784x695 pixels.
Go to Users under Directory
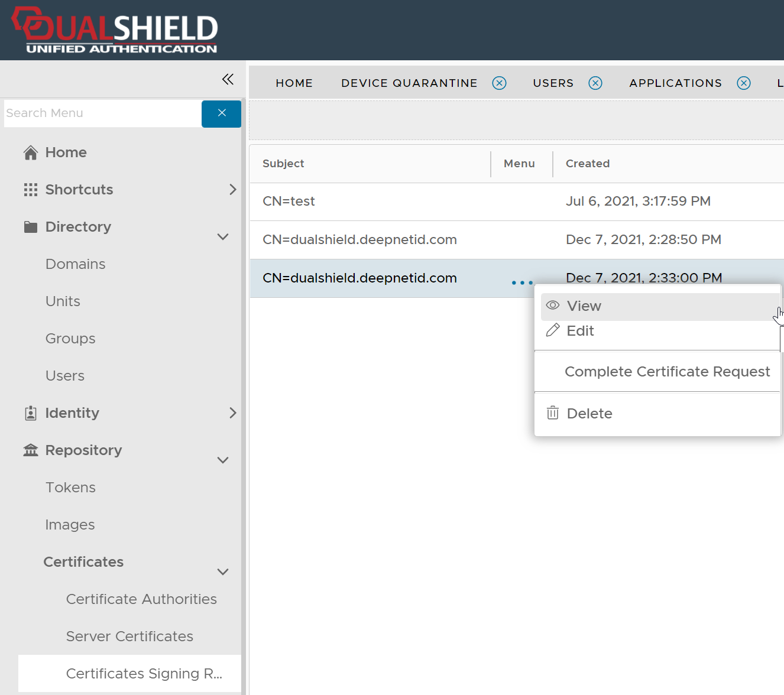(x=65, y=376)
